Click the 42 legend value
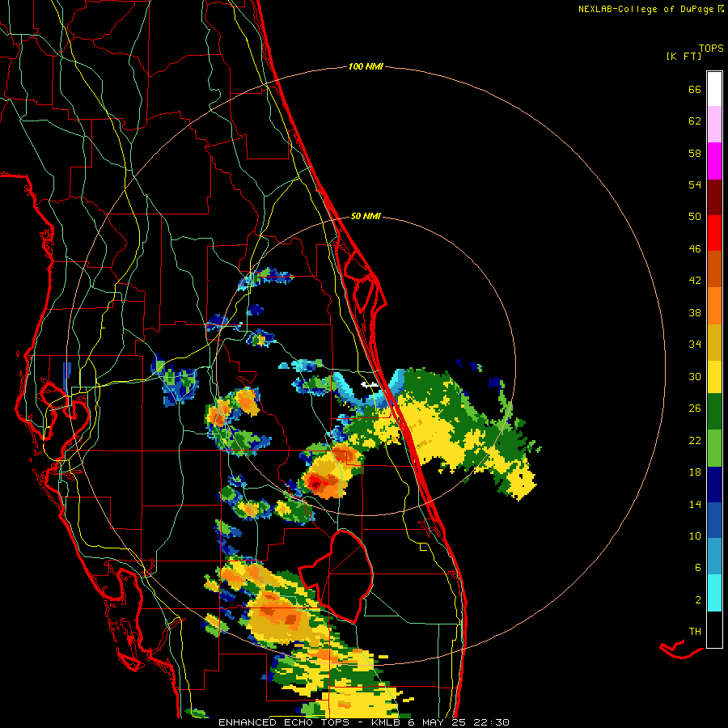This screenshot has height=728, width=728. [x=695, y=281]
